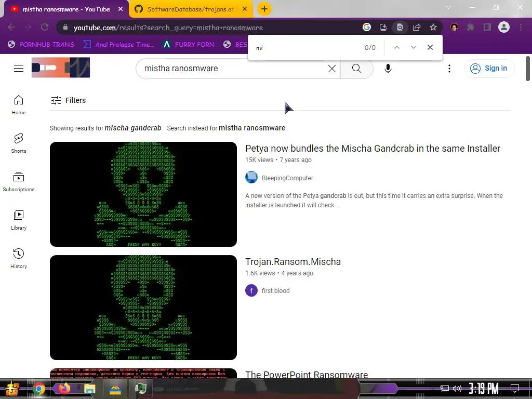Click the find-in-page icon in address bar
Viewport: 532px width, 399px height.
[400, 28]
